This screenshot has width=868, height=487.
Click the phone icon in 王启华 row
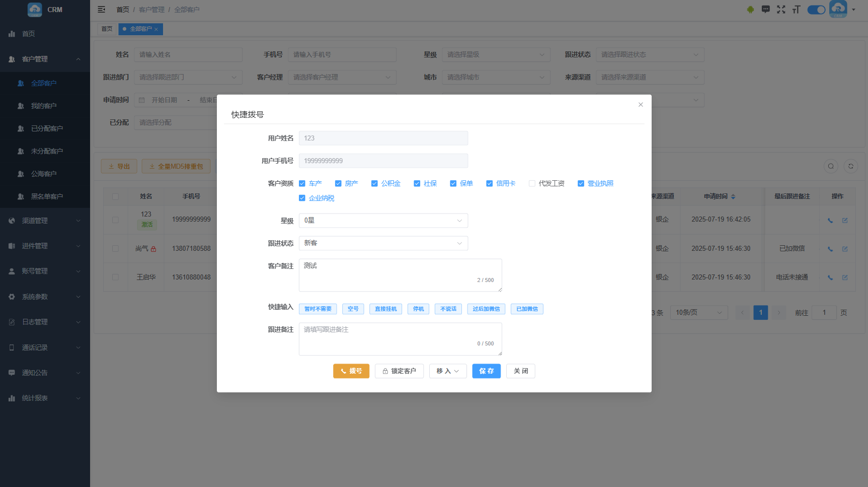[830, 277]
